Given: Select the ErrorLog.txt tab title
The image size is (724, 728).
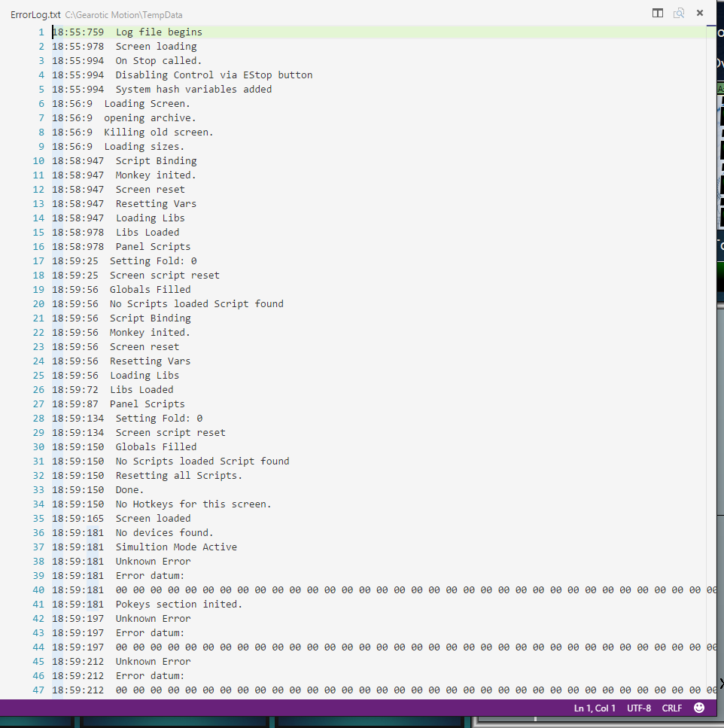Looking at the screenshot, I should (35, 14).
